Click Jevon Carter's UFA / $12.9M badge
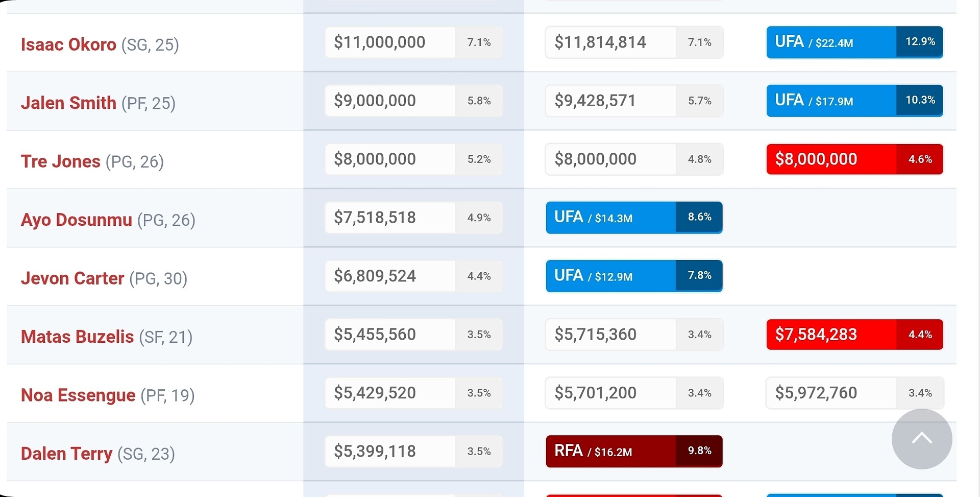This screenshot has width=980, height=497. [633, 276]
